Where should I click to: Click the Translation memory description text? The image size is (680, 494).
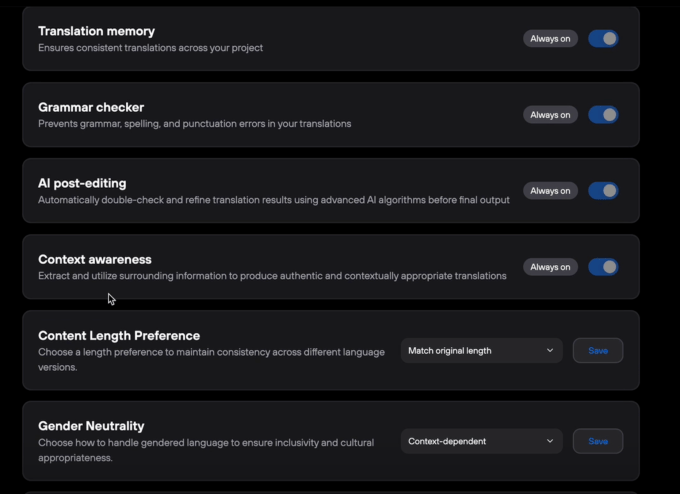point(150,48)
